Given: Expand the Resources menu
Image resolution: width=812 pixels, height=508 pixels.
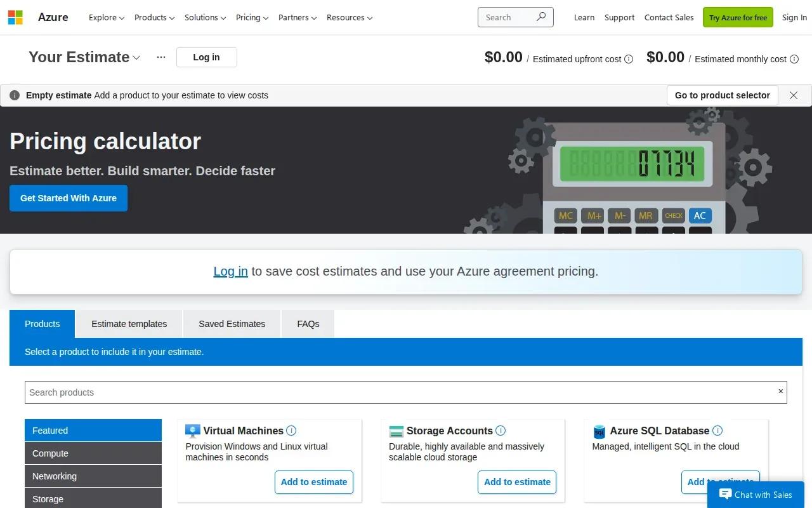Looking at the screenshot, I should [350, 17].
